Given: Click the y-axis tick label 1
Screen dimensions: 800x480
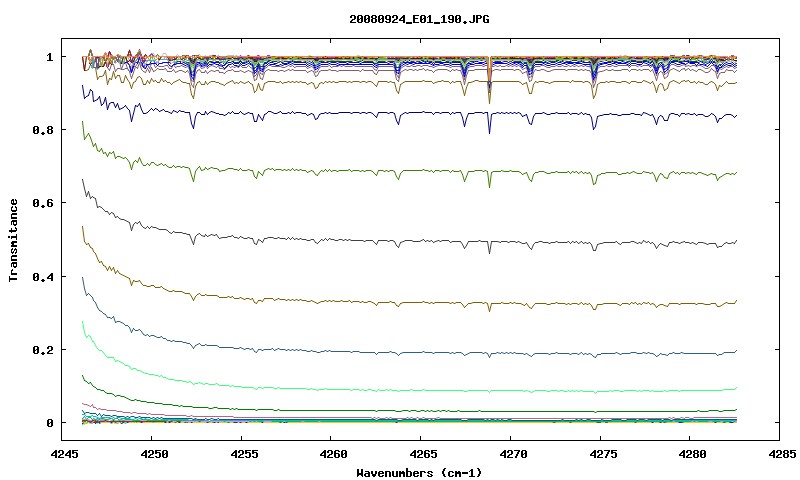Looking at the screenshot, I should click(49, 57).
